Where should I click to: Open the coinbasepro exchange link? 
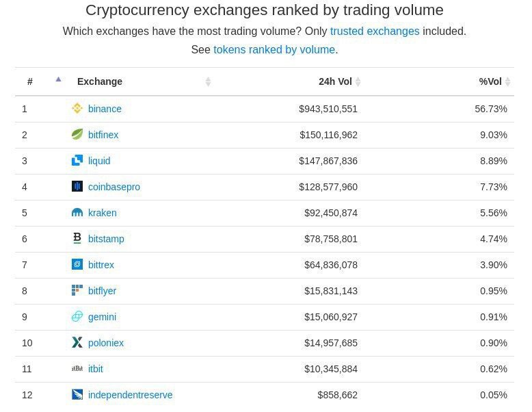(x=114, y=187)
